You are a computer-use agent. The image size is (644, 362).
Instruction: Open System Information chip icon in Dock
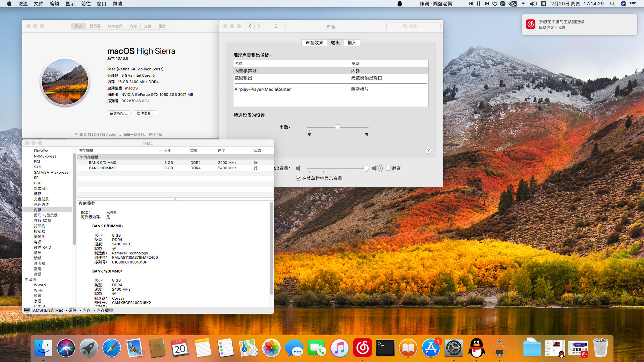[x=499, y=348]
